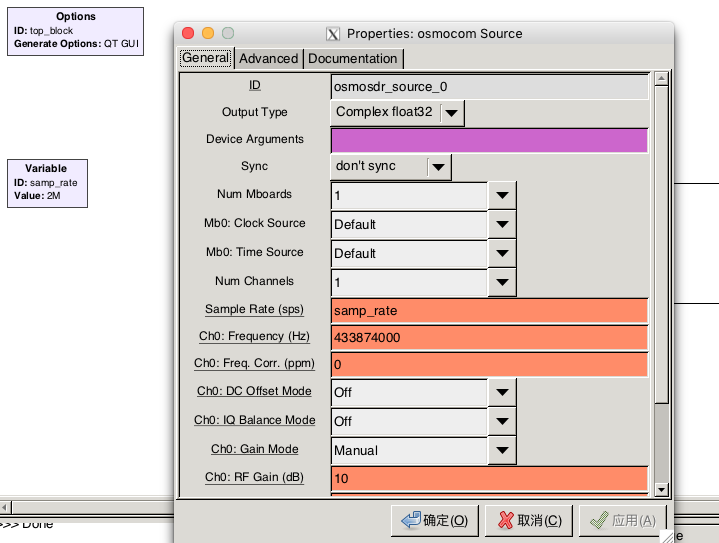Click the Num Mboards value field

pos(409,196)
